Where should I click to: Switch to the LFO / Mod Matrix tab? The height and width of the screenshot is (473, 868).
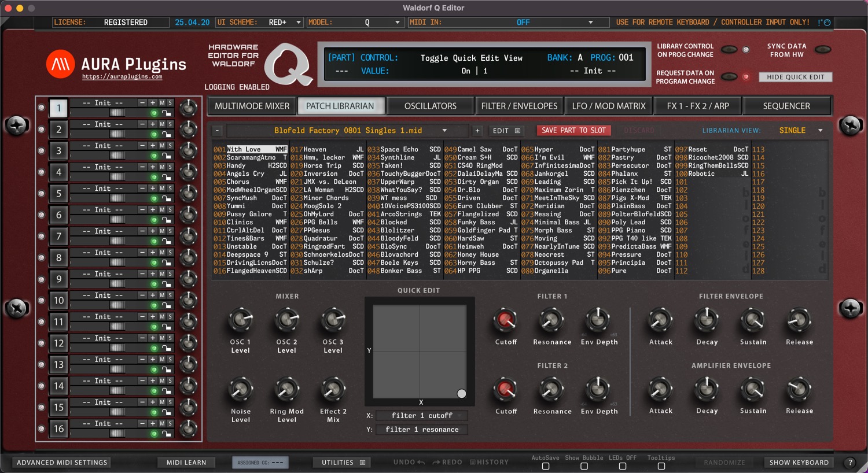(608, 106)
